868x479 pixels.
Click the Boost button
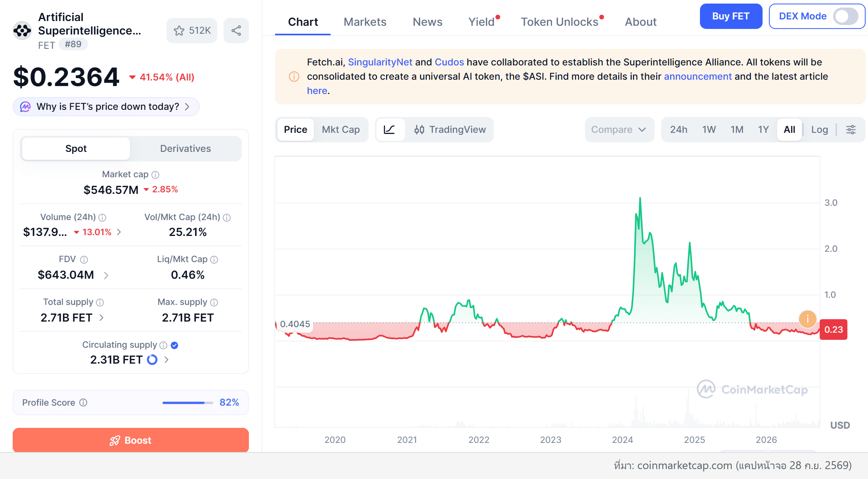[x=131, y=440]
